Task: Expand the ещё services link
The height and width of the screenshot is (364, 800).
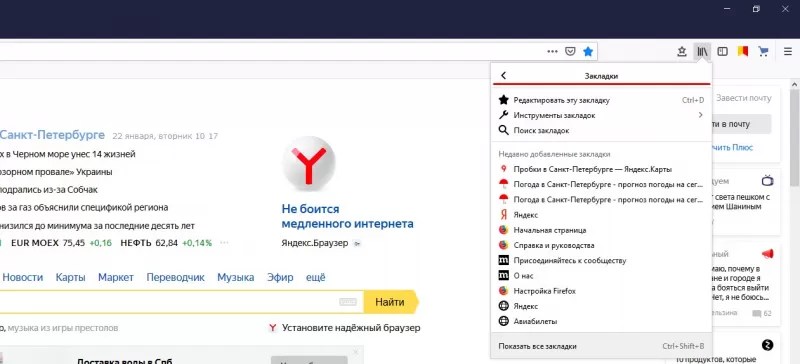Action: pos(315,278)
